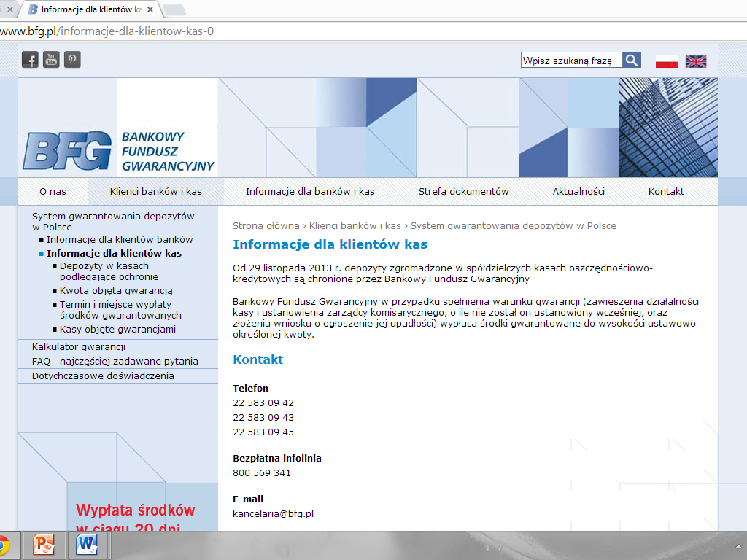Screen dimensions: 747x560
Task: Open Informacje dla klientów banków sidebar link
Action: pos(120,239)
